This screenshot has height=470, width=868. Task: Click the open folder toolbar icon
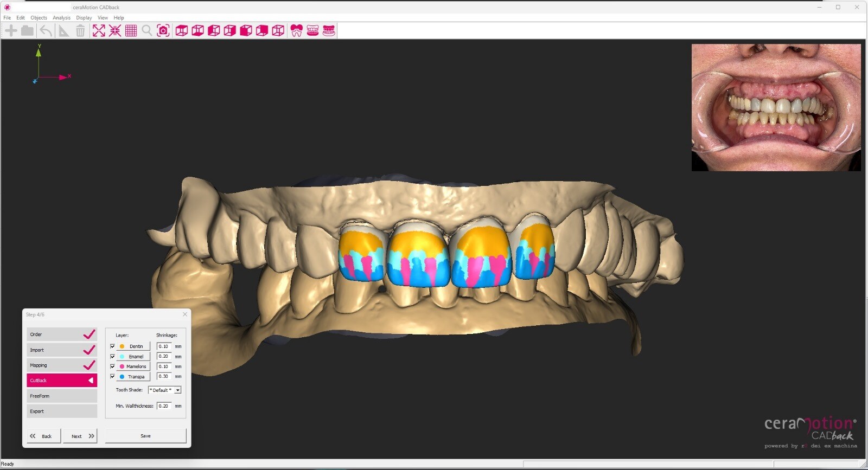[x=27, y=31]
